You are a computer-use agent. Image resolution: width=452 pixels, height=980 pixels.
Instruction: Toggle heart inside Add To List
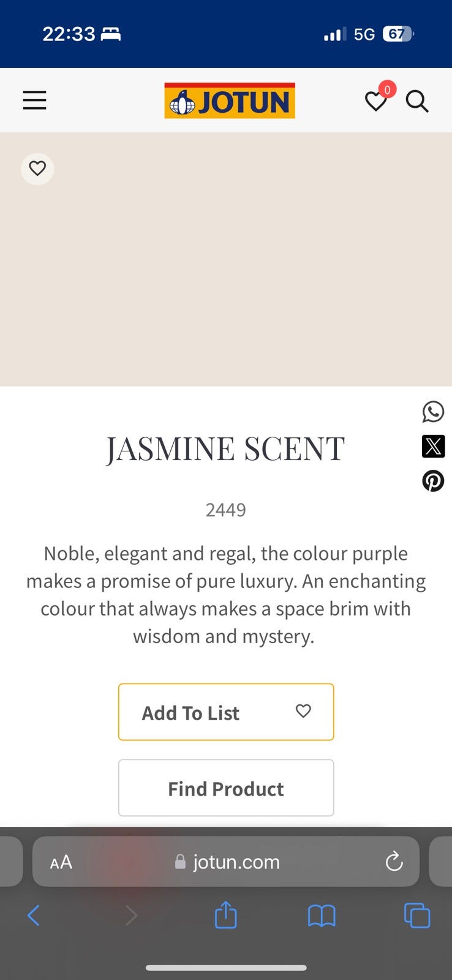point(303,711)
